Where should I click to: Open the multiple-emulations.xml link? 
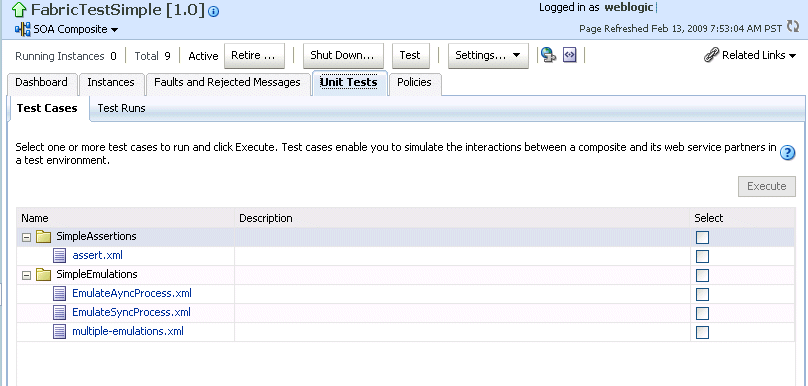click(128, 331)
